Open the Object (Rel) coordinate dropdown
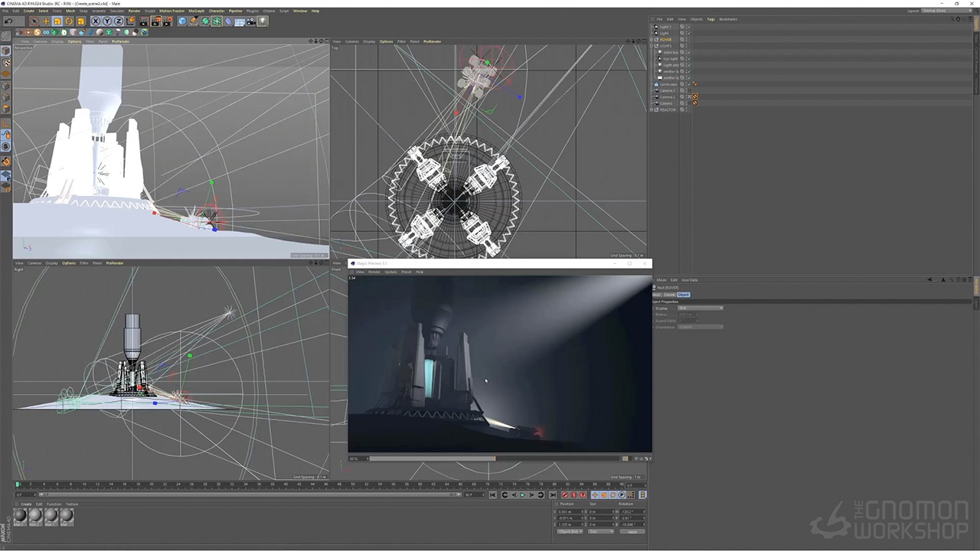Image resolution: width=980 pixels, height=551 pixels. [570, 532]
